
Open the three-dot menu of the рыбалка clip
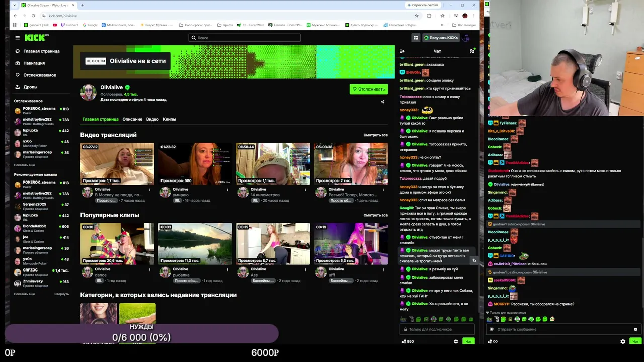[x=227, y=269]
